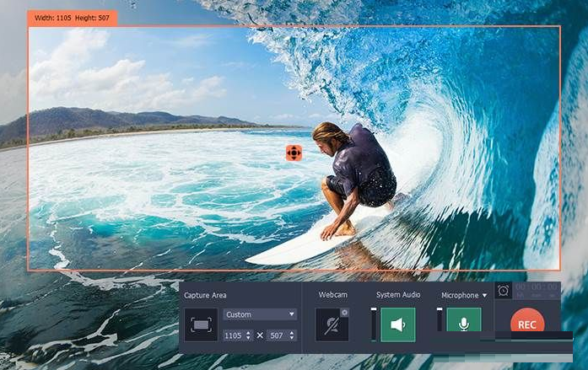Open webcam settings gear
Image resolution: width=588 pixels, height=370 pixels.
[344, 313]
